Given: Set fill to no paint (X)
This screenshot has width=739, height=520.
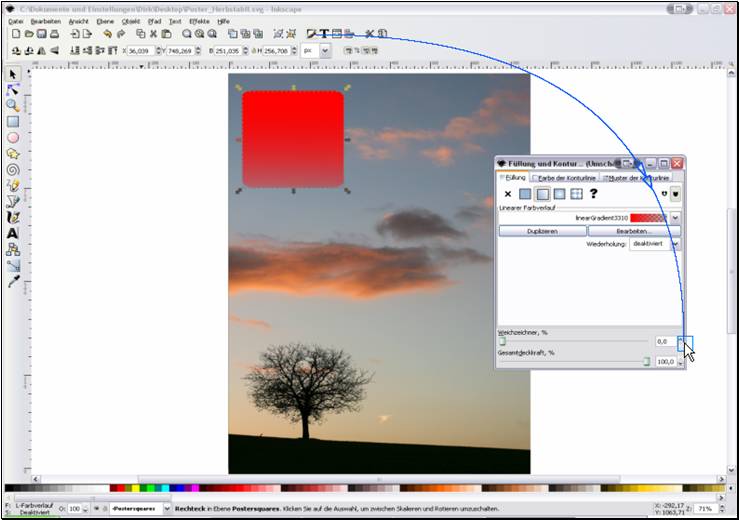Looking at the screenshot, I should click(508, 194).
